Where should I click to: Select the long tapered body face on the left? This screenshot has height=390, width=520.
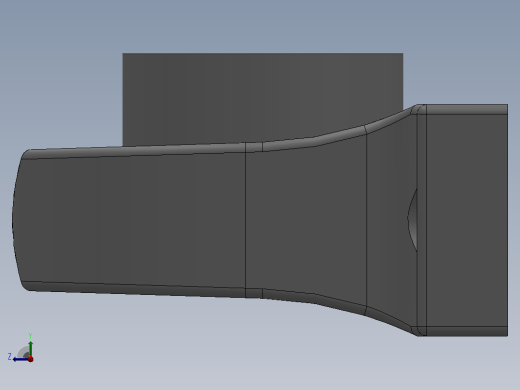tap(129, 220)
